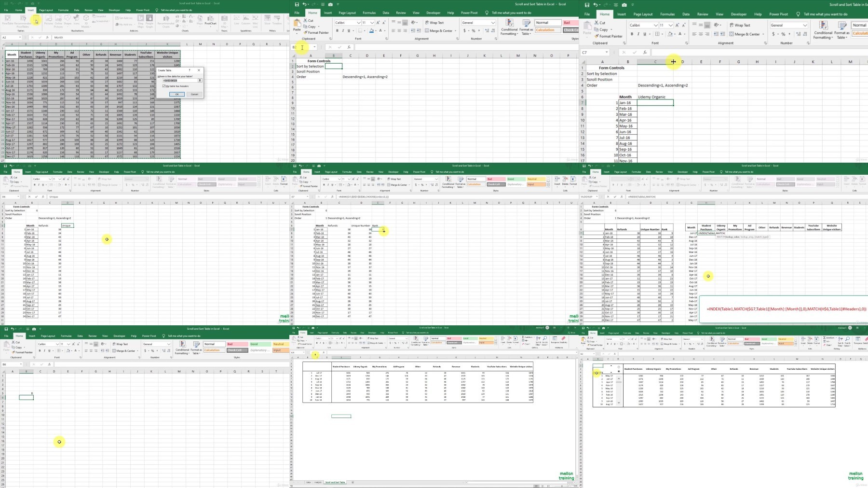Activate Format Painter in top-middle window
The image size is (868, 488).
click(317, 32)
